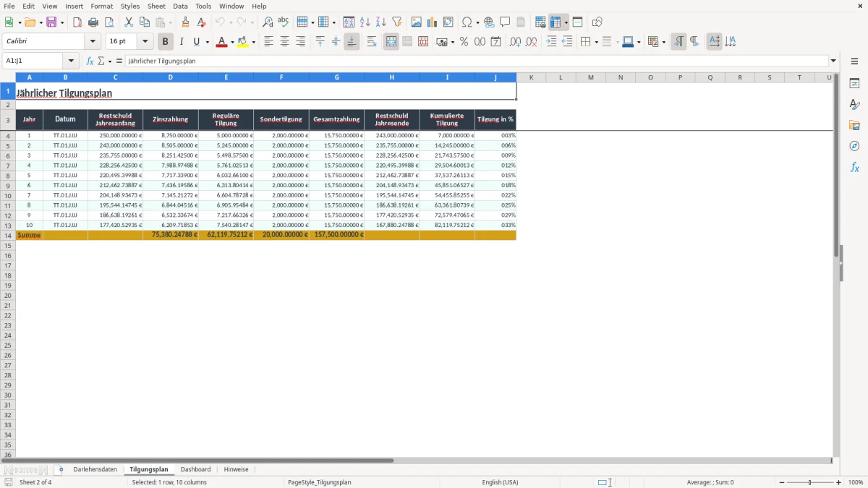Open the font size dropdown

point(145,42)
